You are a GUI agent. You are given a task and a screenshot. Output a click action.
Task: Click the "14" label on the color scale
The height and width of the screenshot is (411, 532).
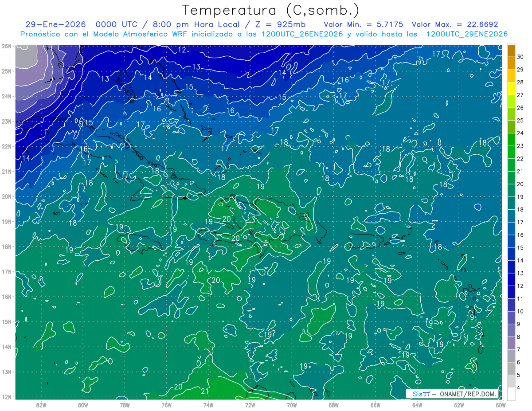[x=520, y=260]
